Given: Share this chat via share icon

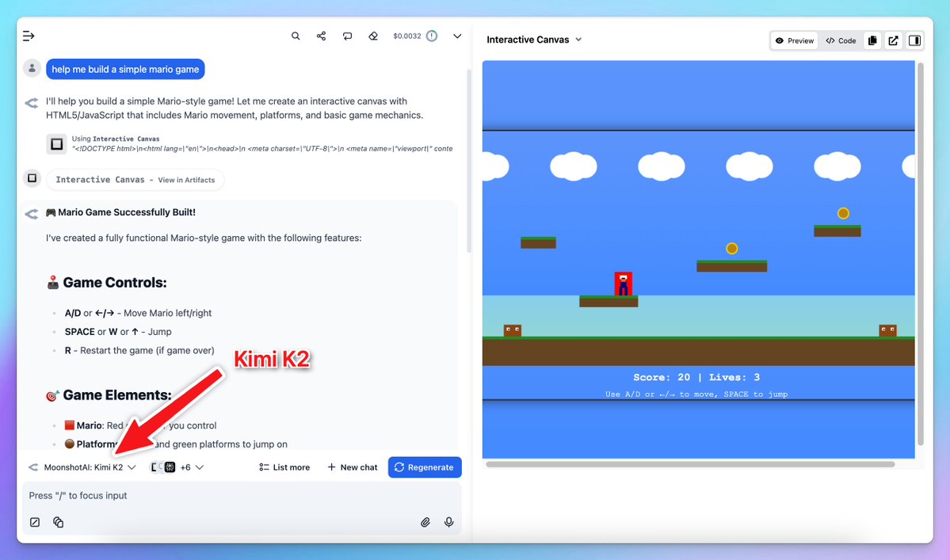Looking at the screenshot, I should 321,36.
